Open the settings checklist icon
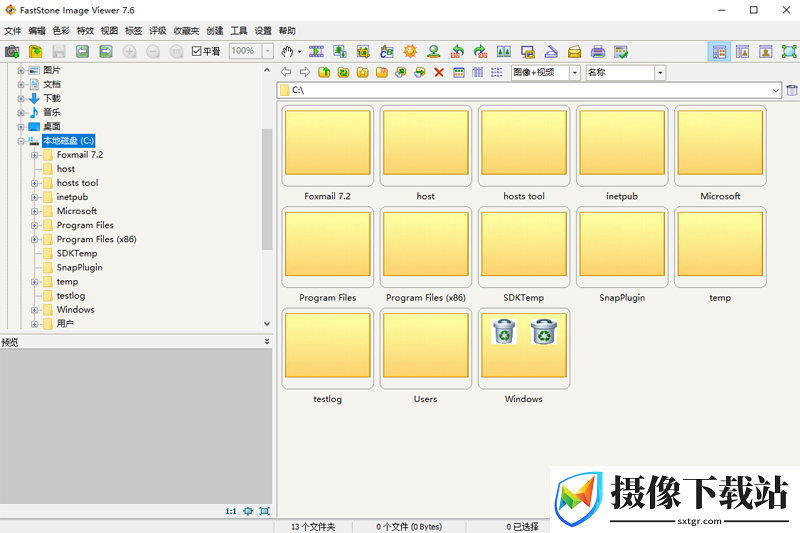800x533 pixels. pyautogui.click(x=621, y=52)
